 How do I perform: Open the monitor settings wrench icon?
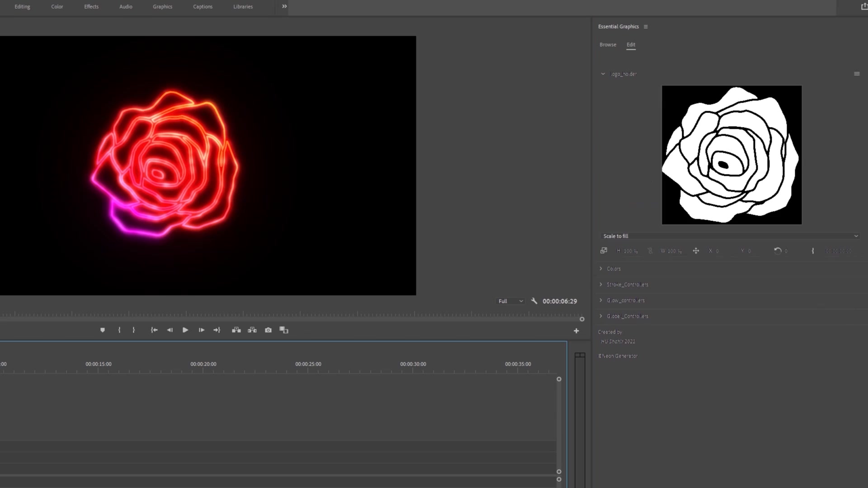[x=534, y=301]
